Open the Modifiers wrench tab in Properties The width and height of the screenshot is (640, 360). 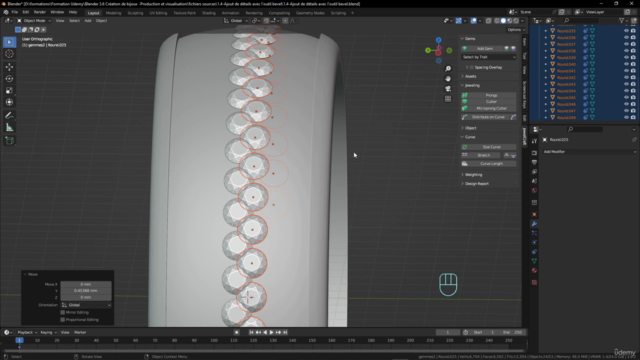click(534, 224)
